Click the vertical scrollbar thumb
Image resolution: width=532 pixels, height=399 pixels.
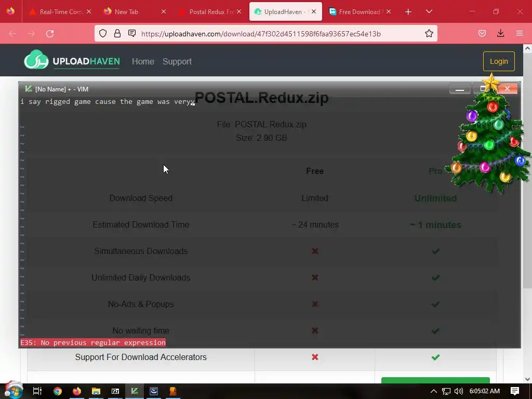(527, 170)
